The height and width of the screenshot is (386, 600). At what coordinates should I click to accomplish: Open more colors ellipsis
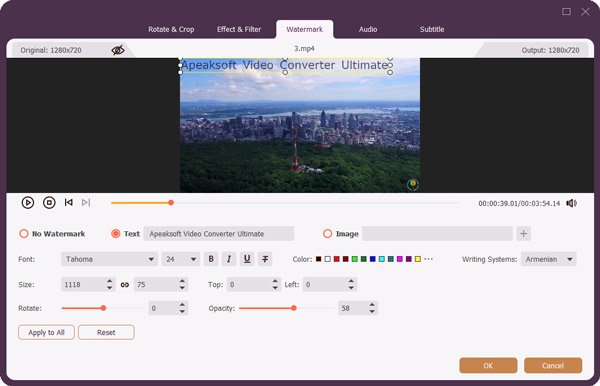pos(429,259)
